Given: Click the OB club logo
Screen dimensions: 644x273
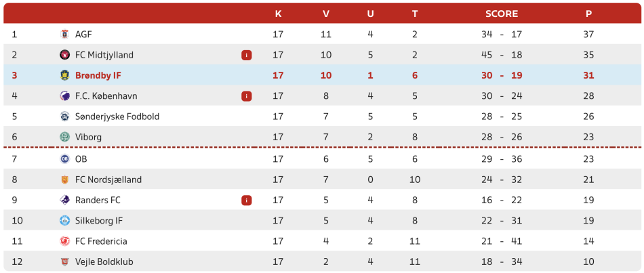Looking at the screenshot, I should point(65,159).
